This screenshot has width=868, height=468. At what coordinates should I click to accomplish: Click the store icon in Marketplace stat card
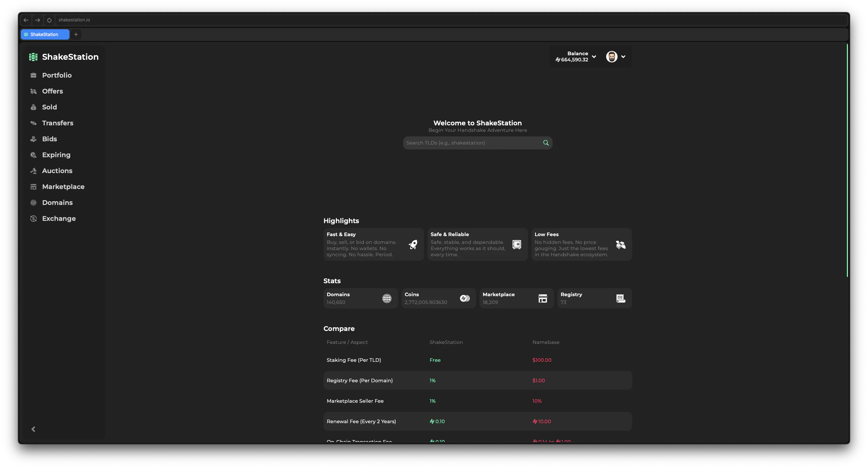542,298
